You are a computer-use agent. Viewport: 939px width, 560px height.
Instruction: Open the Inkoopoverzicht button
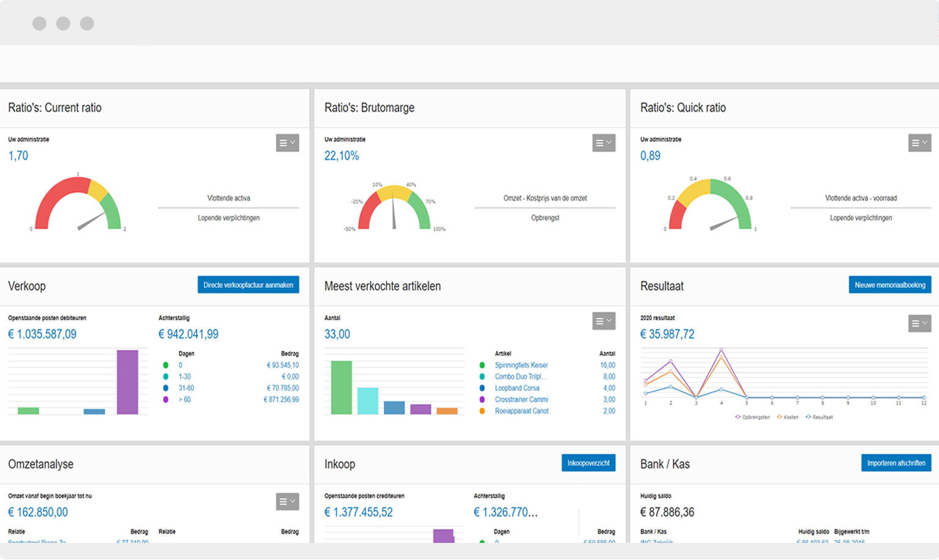(589, 463)
